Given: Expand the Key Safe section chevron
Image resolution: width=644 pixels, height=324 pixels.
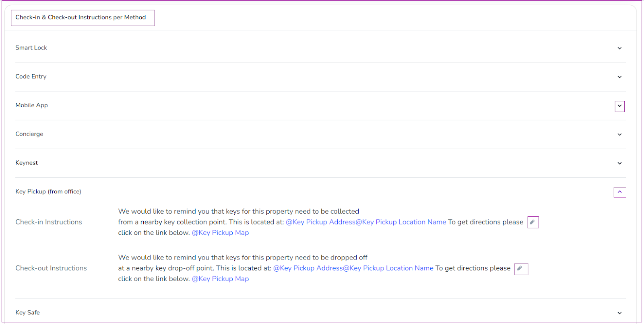Looking at the screenshot, I should 619,313.
